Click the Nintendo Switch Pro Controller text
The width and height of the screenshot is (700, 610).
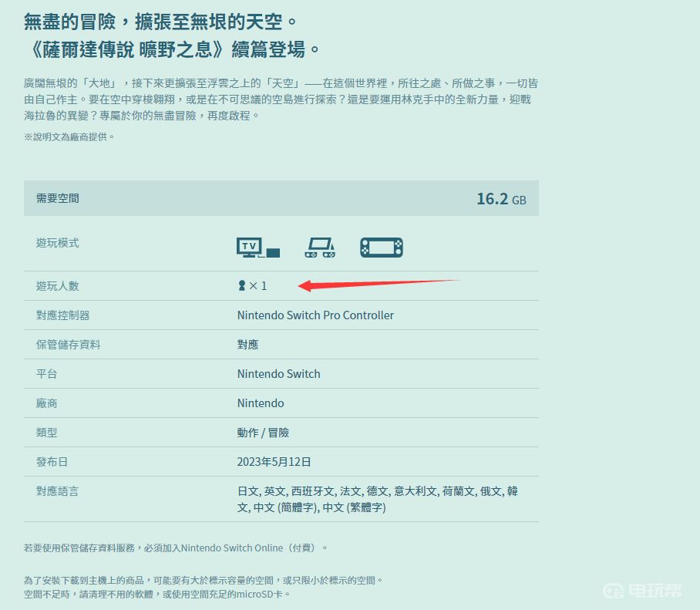point(315,315)
